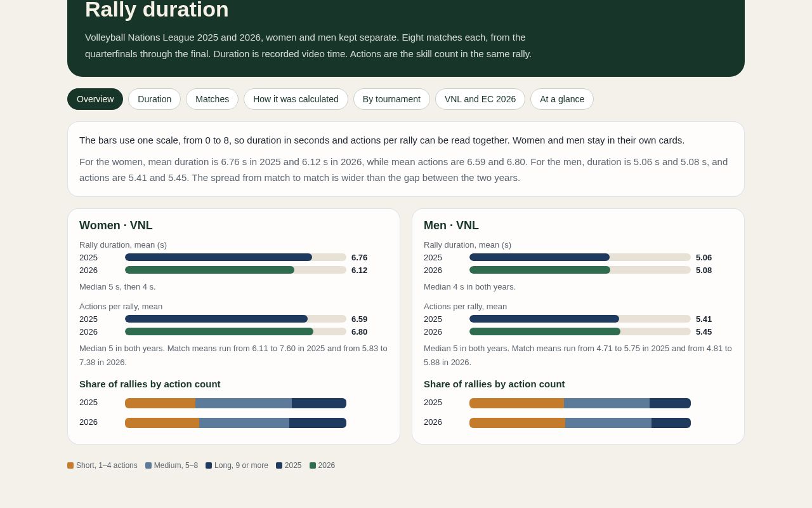This screenshot has width=812, height=508.
Task: Click the 'Short, 1–4 actions' legend text
Action: (107, 465)
